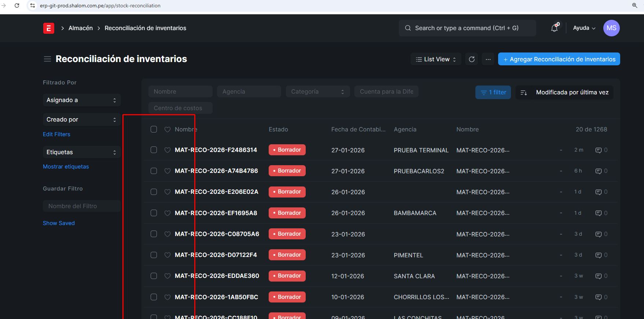Open the Ayuda help menu
Screen dimensions: 644x319
(x=584, y=28)
